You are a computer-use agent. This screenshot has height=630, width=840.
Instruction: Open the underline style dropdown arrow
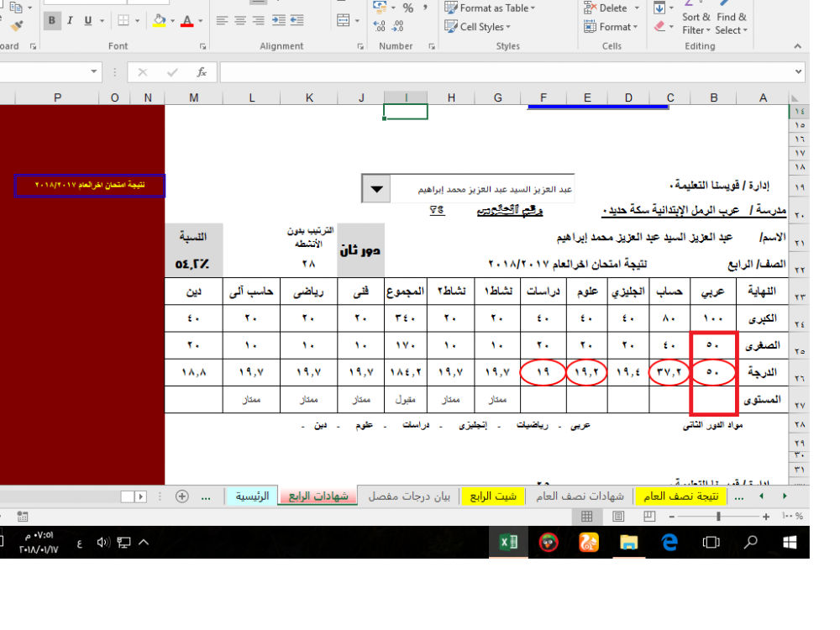click(x=102, y=21)
